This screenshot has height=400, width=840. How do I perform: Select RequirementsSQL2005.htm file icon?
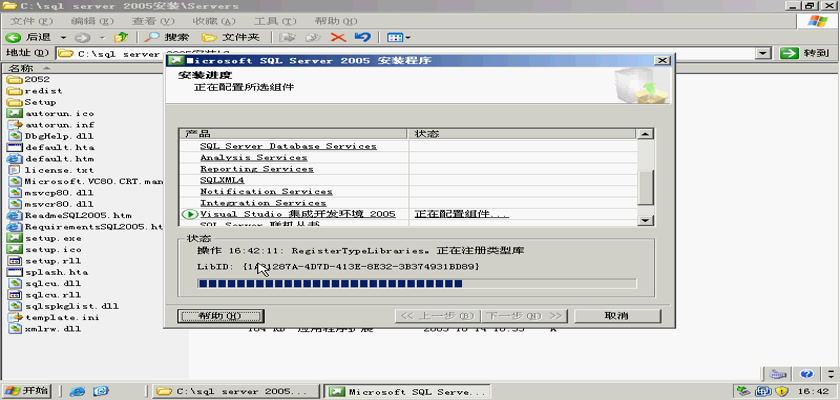(15, 227)
